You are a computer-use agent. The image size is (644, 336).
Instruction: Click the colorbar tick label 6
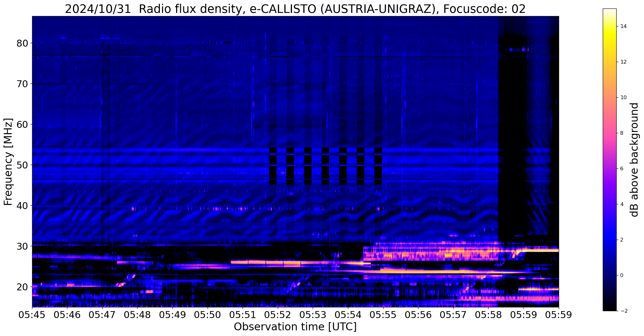tap(621, 169)
